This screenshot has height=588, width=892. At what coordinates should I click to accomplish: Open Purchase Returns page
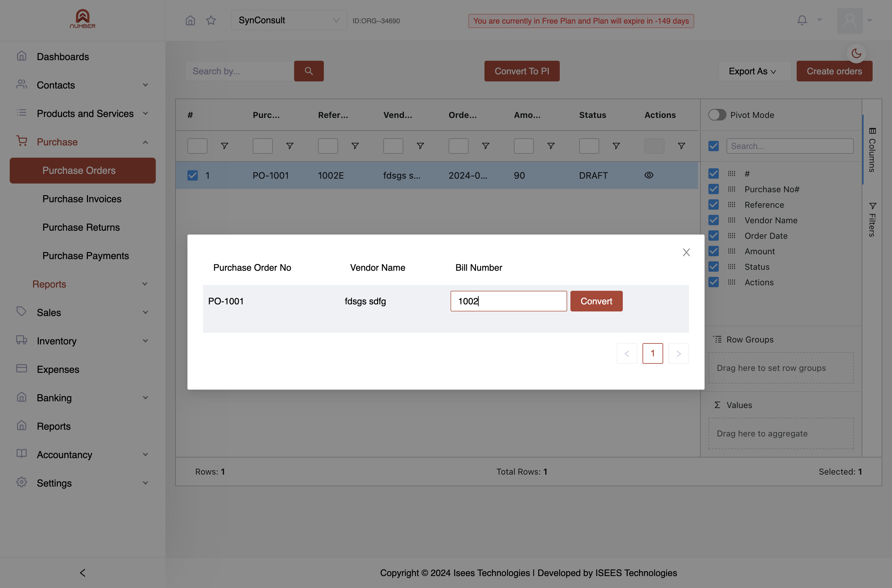[x=81, y=227]
